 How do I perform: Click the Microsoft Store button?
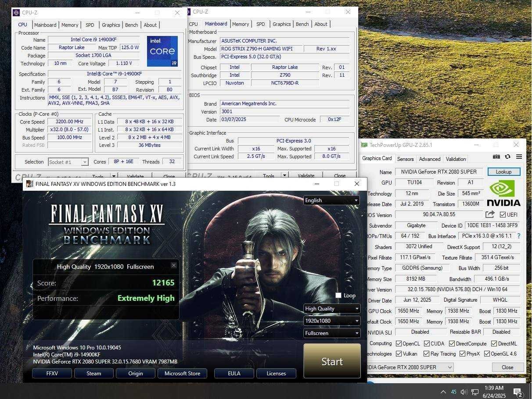pos(182,373)
